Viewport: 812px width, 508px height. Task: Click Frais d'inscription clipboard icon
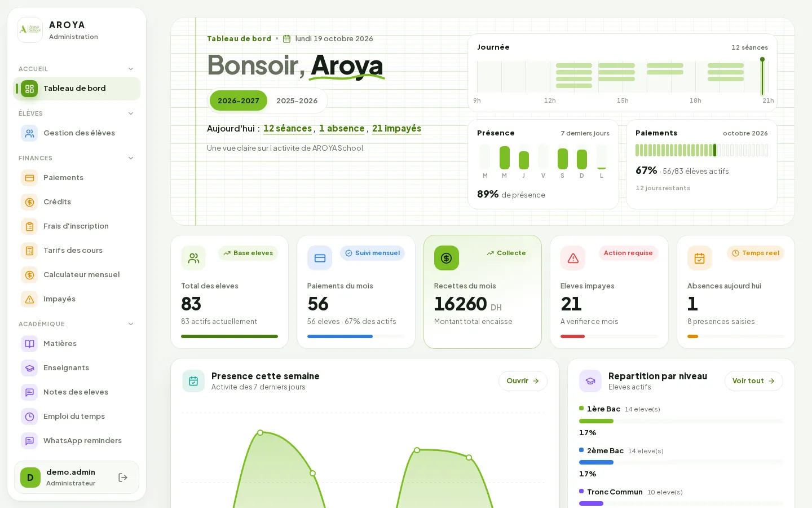pyautogui.click(x=30, y=226)
